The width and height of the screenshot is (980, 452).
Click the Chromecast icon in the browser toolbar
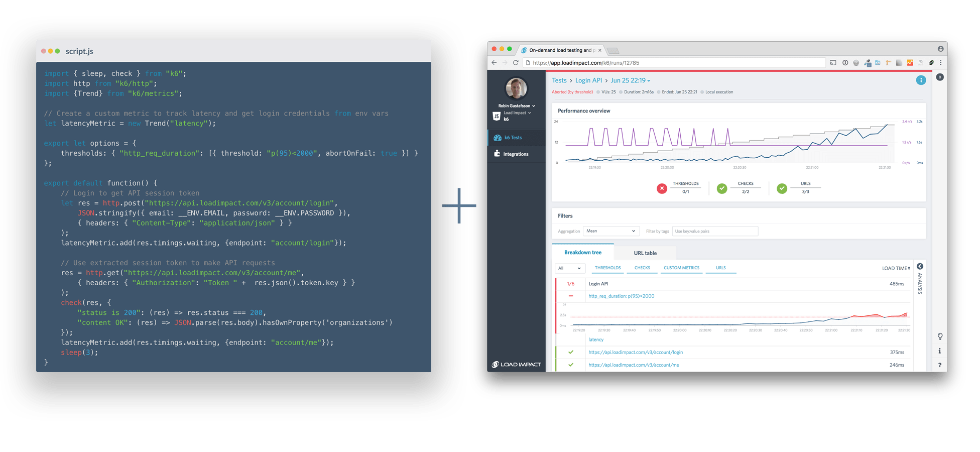click(x=833, y=62)
